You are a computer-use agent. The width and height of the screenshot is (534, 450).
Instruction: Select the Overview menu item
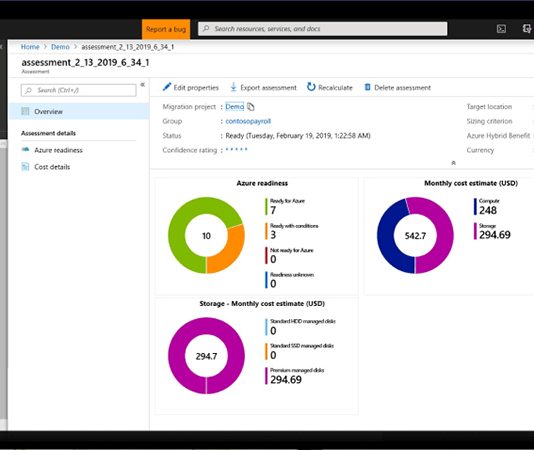(78, 111)
